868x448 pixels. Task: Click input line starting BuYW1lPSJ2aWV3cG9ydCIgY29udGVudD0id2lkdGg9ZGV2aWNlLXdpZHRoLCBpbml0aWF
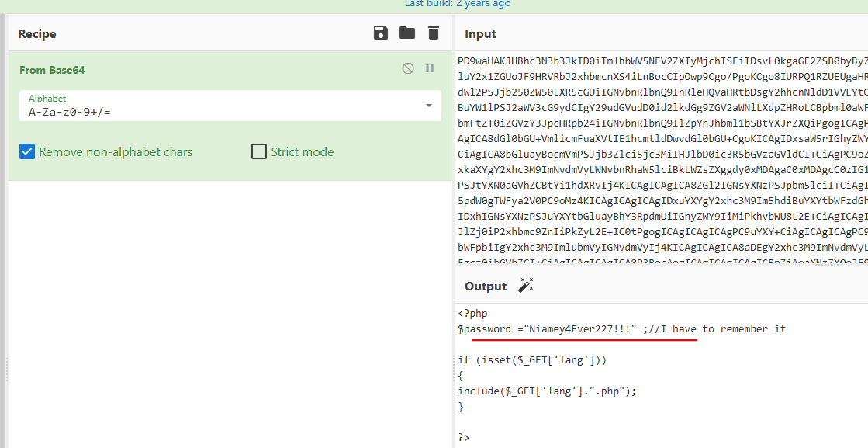[662, 107]
